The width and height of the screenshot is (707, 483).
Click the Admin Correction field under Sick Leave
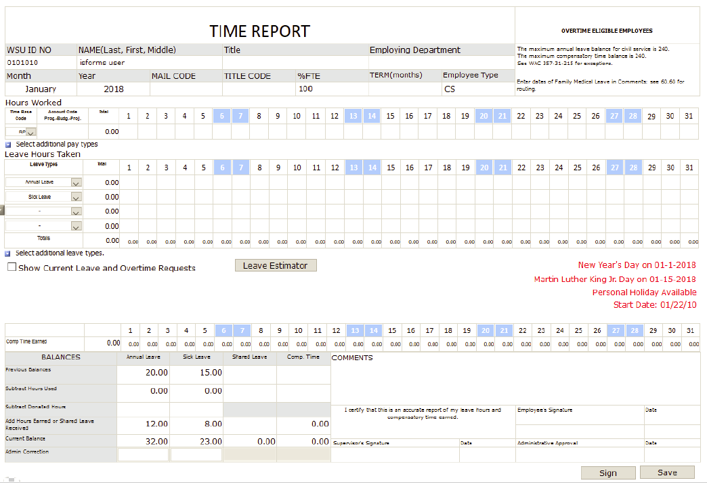pos(196,454)
